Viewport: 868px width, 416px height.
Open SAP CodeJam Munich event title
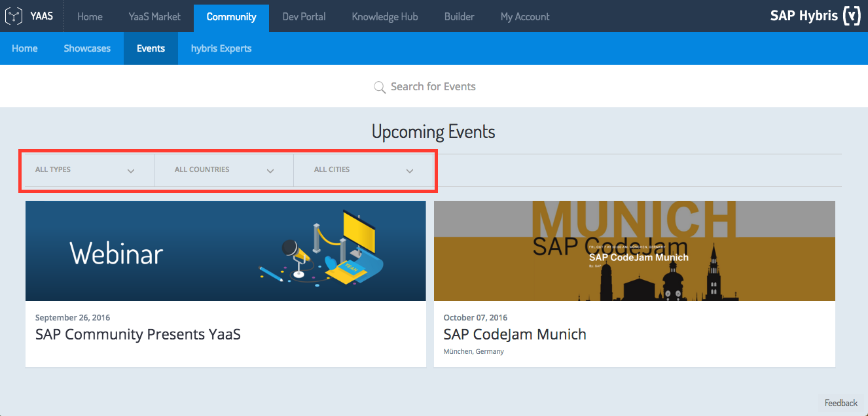click(x=515, y=334)
